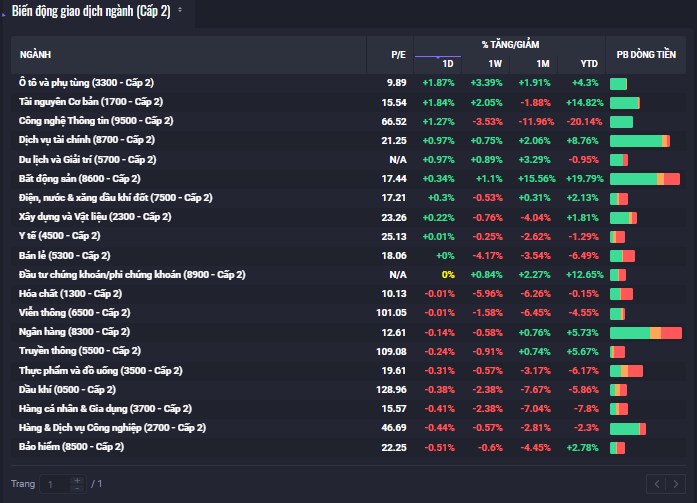Click the NGÀNH column header
The height and width of the screenshot is (503, 697).
click(x=35, y=54)
